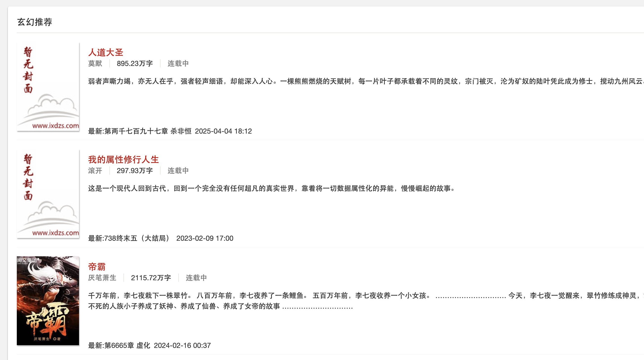Screen dimensions: 644x360
Task: Open latest chapter 第6665章 虚化
Action: [127, 345]
